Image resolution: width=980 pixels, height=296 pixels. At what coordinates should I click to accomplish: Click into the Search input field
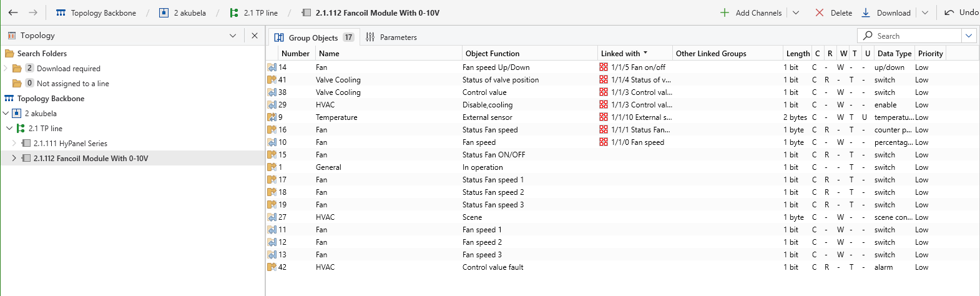pyautogui.click(x=909, y=36)
